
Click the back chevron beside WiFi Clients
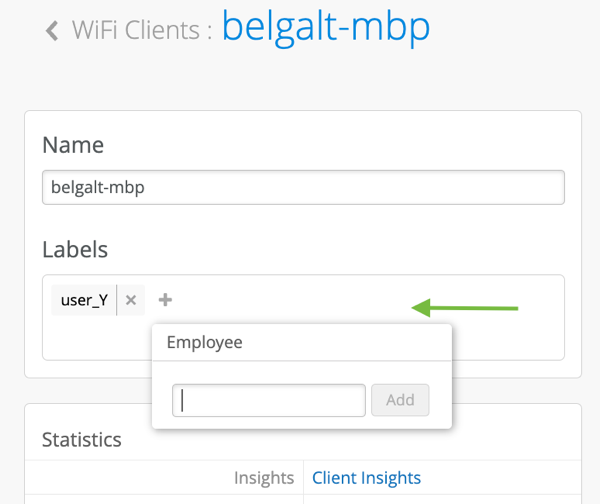coord(52,30)
